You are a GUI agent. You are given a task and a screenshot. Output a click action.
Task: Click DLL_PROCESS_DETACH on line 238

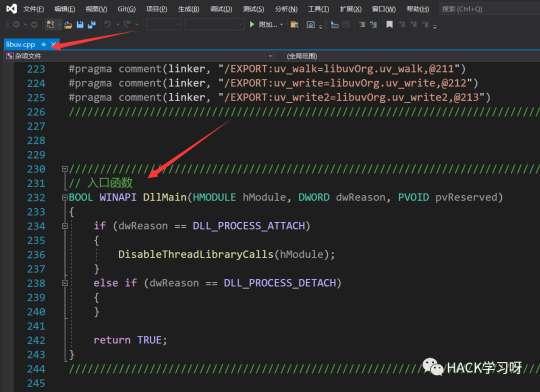(x=279, y=283)
